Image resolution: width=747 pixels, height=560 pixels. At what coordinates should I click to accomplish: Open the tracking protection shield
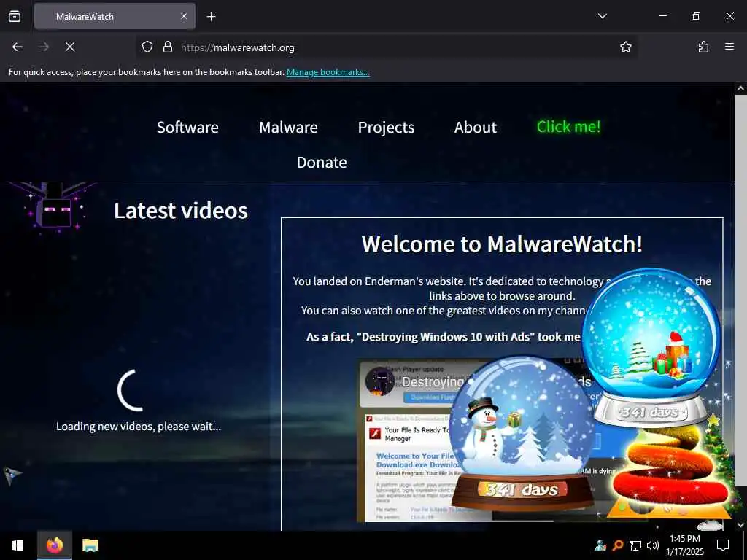point(147,47)
